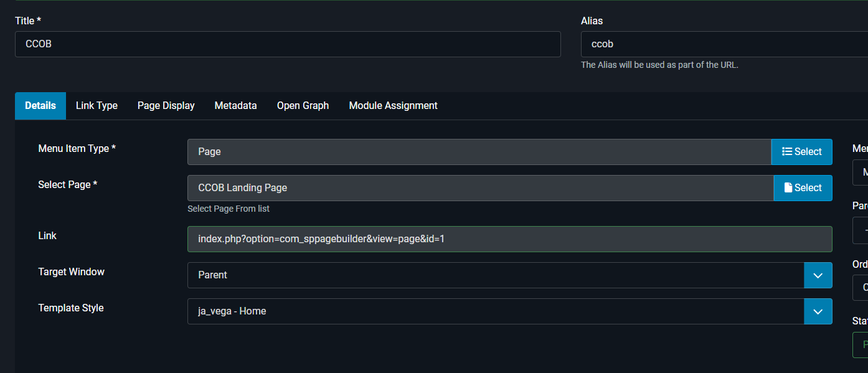
Task: Click the file icon Select button for Select Page
Action: coord(803,188)
